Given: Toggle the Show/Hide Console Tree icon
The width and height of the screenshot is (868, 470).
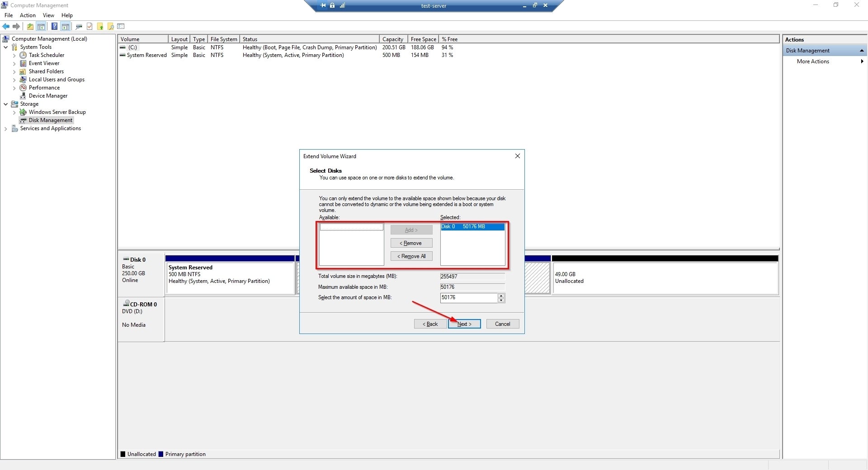Looking at the screenshot, I should [41, 26].
